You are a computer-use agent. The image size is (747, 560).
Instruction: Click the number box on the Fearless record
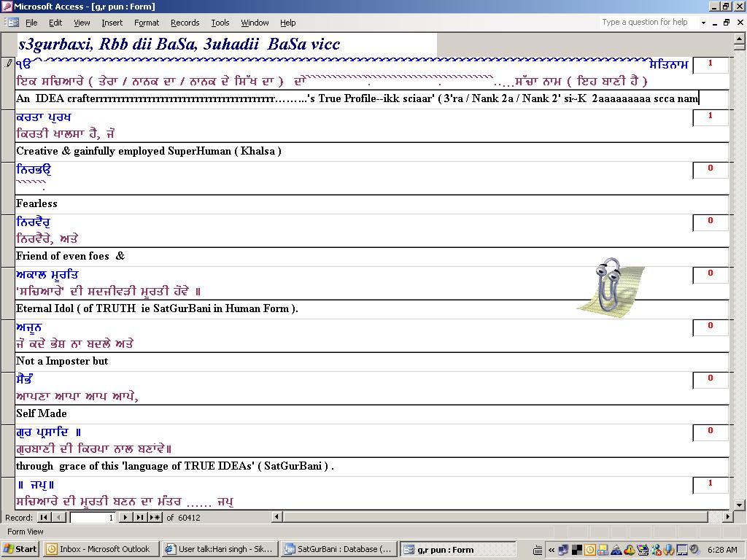pyautogui.click(x=711, y=169)
